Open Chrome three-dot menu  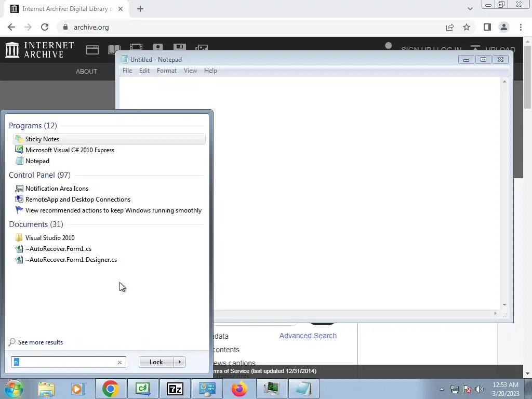click(521, 27)
